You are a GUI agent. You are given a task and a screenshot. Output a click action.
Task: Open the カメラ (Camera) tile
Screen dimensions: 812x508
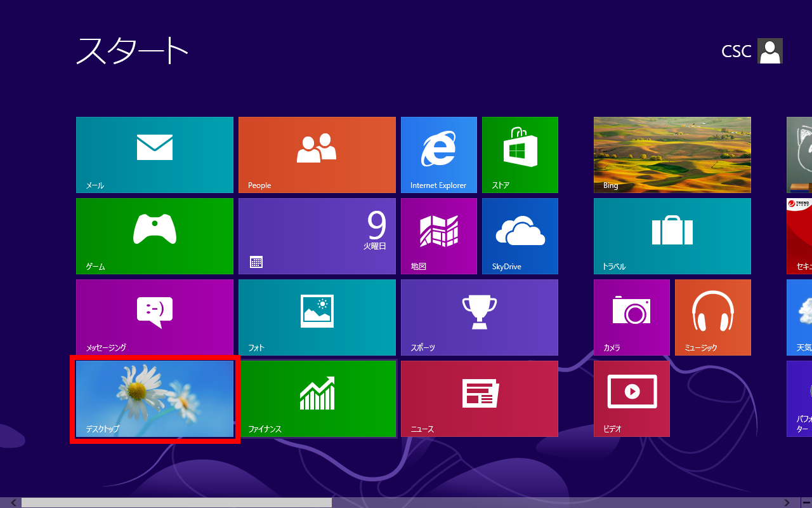click(x=632, y=317)
